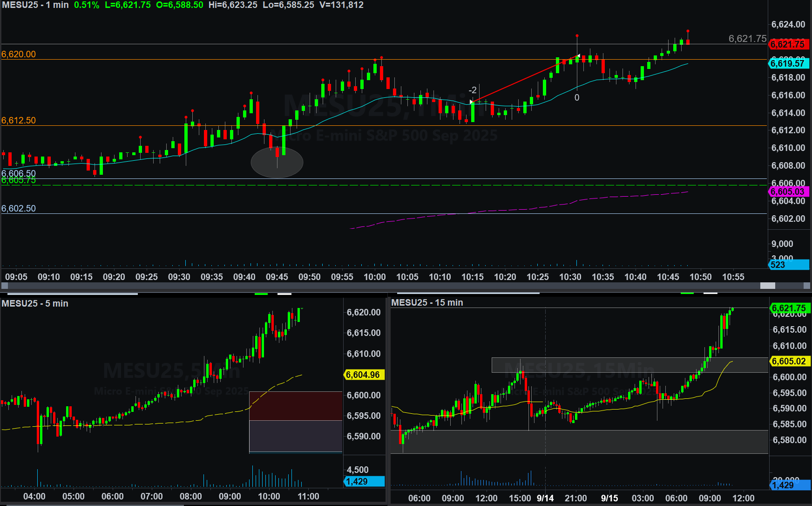
Task: Click the yellow 6,605.02 tag on the 15 min chart
Action: coord(789,361)
